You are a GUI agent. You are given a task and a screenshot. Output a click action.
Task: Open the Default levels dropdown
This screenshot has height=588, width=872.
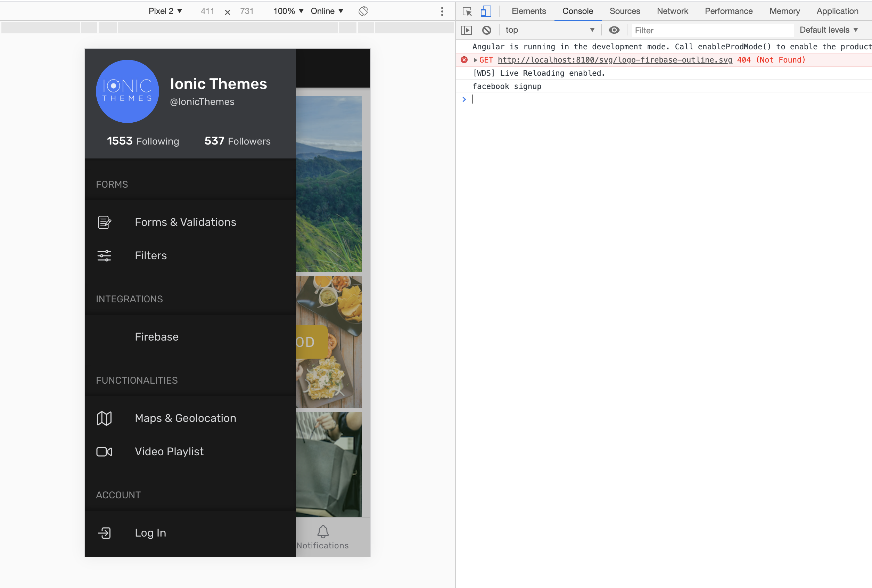click(x=829, y=30)
